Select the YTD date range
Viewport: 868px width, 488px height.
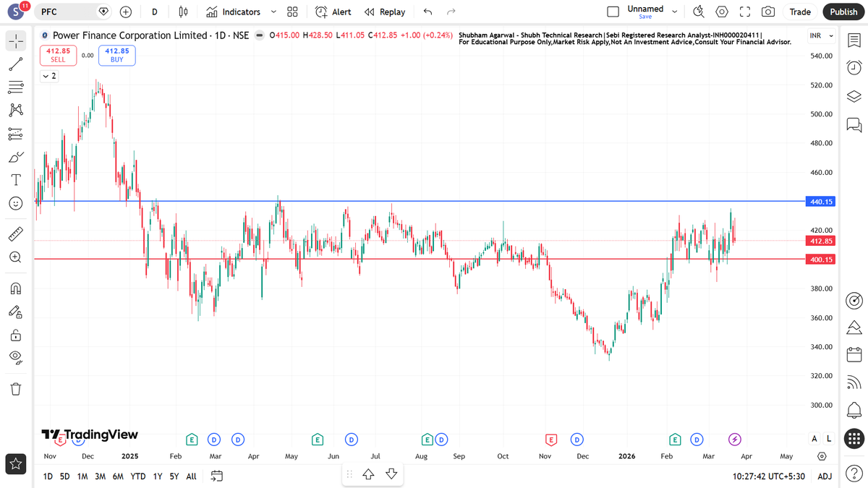[137, 476]
